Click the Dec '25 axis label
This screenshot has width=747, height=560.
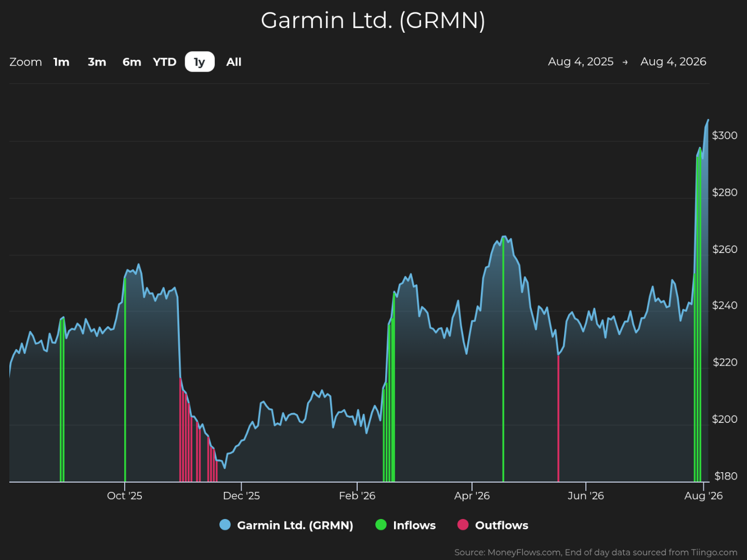point(241,496)
